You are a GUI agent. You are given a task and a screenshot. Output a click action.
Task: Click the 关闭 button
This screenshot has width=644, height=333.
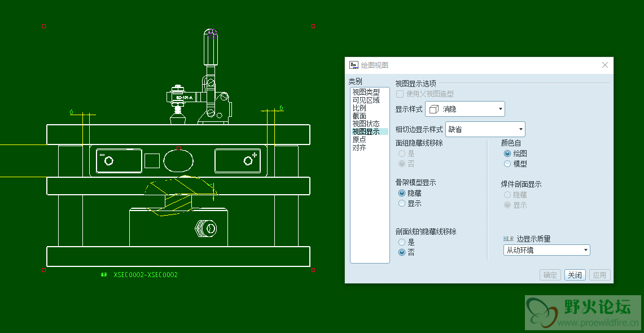coord(575,275)
